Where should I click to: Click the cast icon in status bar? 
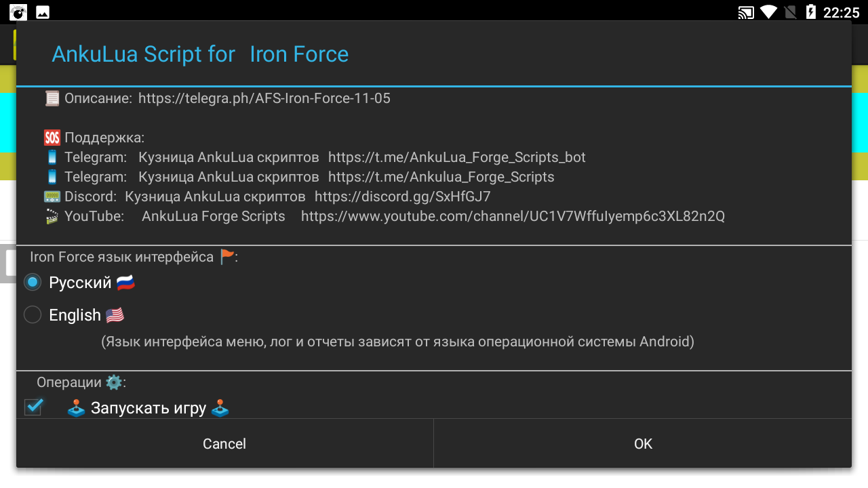(746, 12)
